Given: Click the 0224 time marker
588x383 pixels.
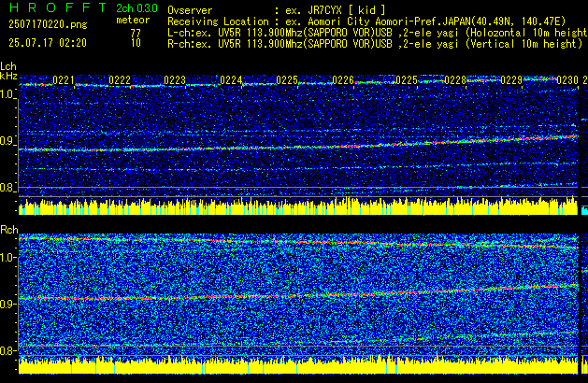Looking at the screenshot, I should [x=231, y=80].
